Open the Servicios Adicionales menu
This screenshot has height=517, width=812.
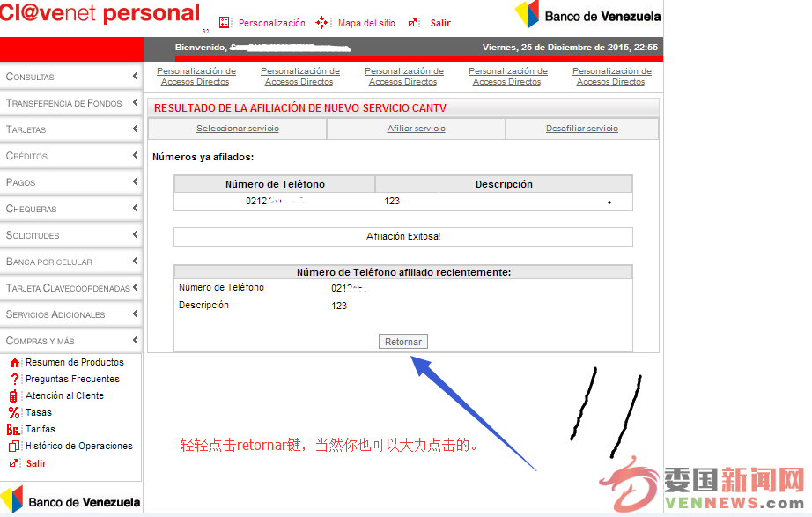[x=71, y=314]
